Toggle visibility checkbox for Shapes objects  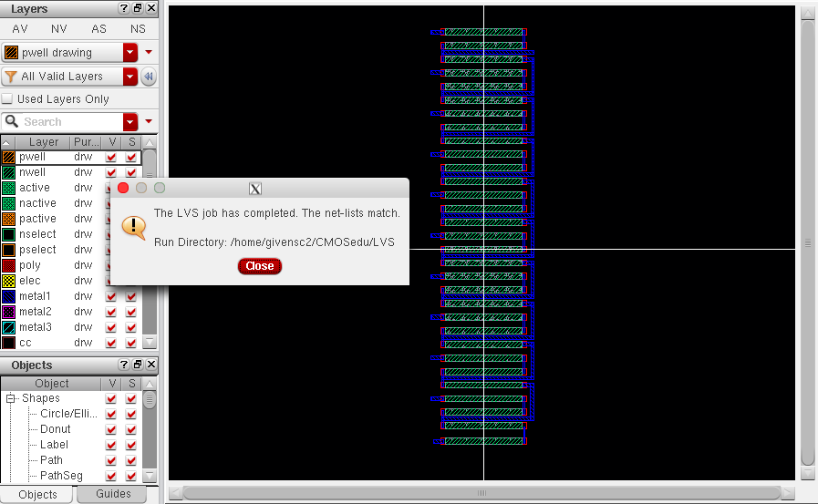110,398
